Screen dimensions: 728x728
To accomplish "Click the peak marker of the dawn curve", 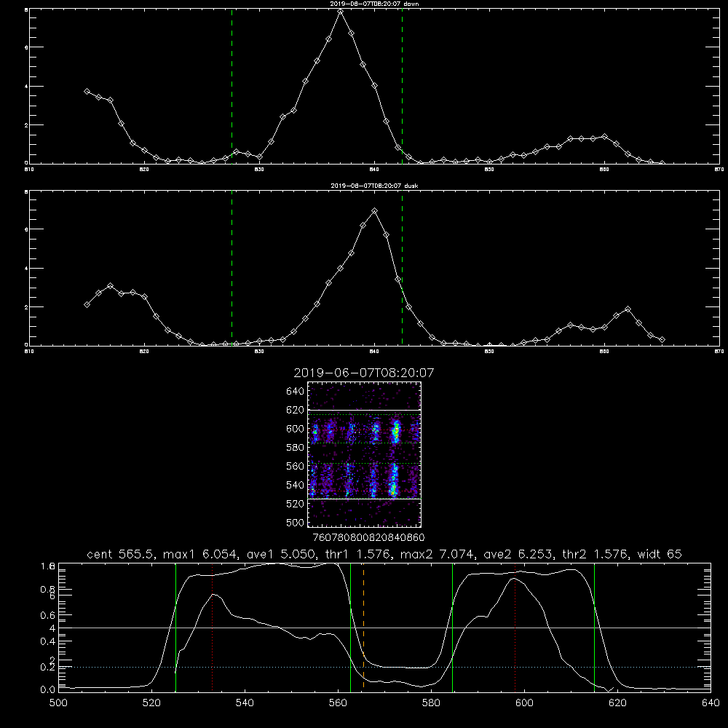I will 340,12.
